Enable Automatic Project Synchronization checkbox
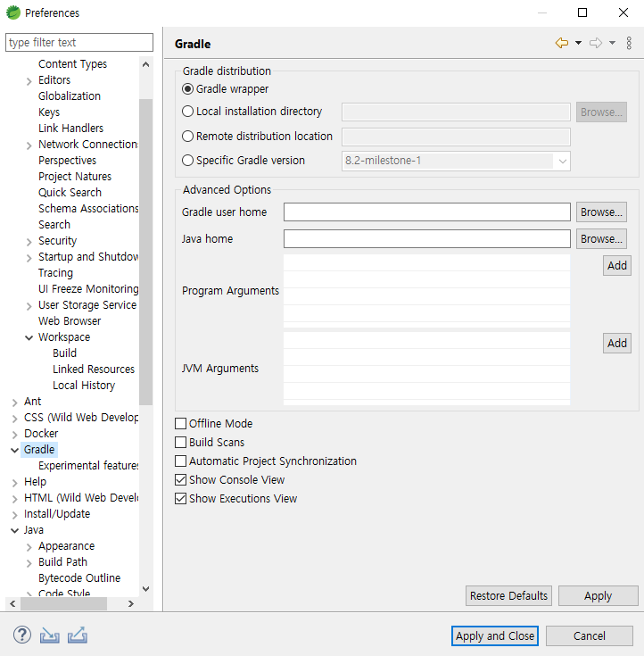 pos(181,461)
